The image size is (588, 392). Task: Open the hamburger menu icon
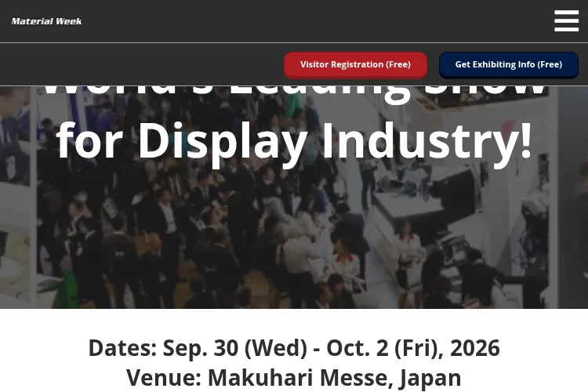pyautogui.click(x=566, y=21)
